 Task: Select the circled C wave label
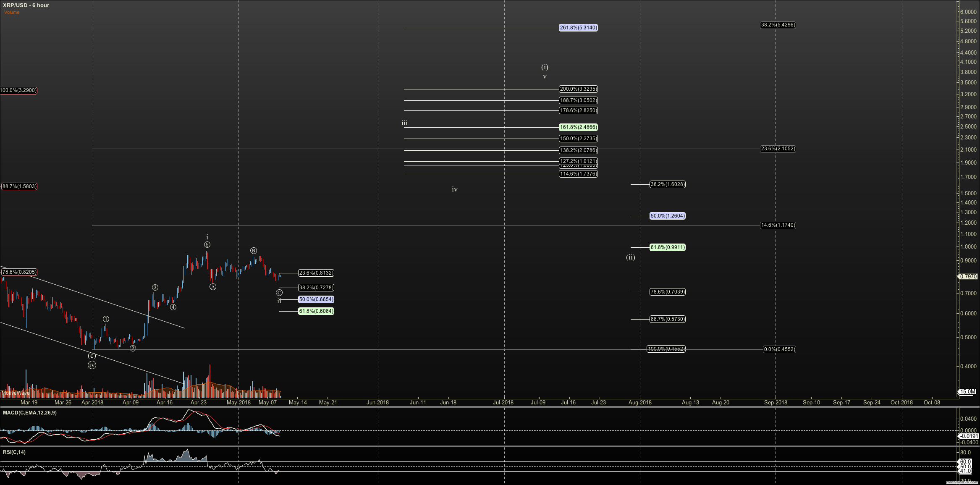279,293
